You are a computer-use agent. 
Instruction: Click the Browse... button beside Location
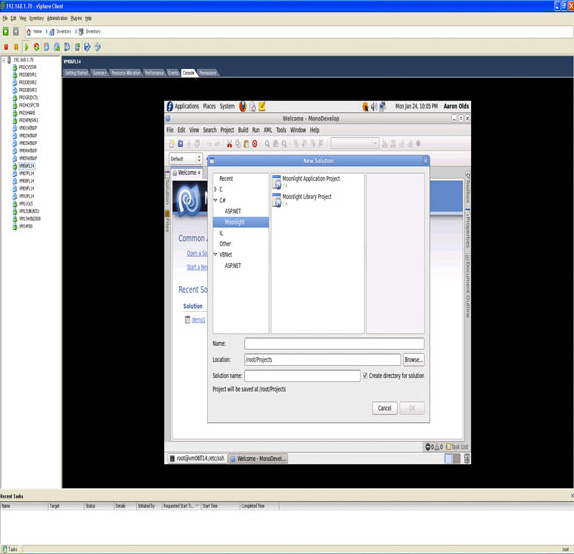pyautogui.click(x=414, y=360)
